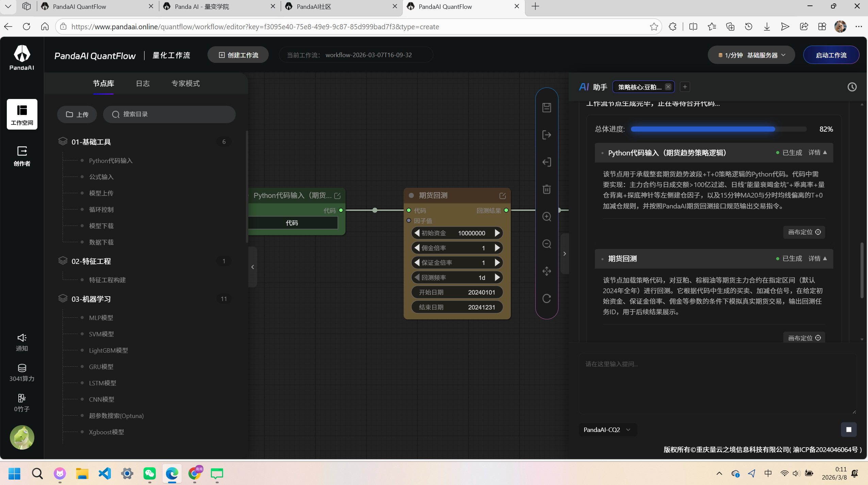Image resolution: width=868 pixels, height=485 pixels.
Task: Click the browser favorites star icon
Action: point(654,27)
